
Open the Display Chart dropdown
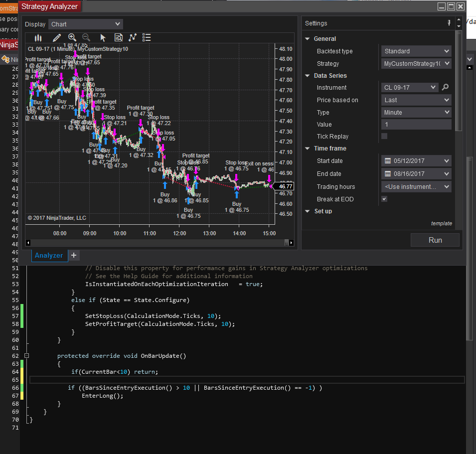pos(86,24)
